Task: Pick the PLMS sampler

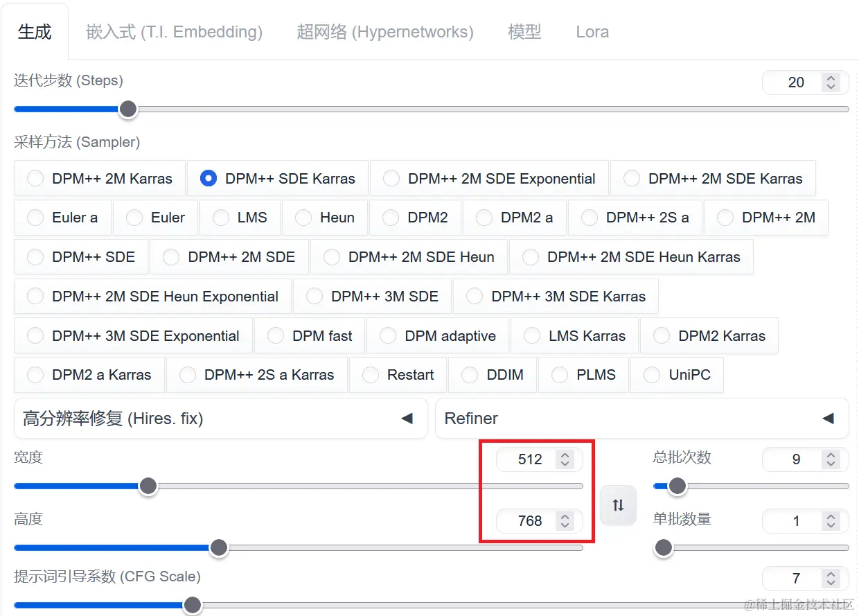Action: click(x=583, y=375)
